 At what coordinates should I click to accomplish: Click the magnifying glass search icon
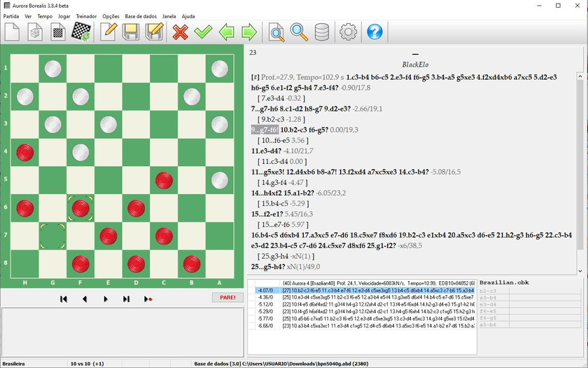pos(300,32)
